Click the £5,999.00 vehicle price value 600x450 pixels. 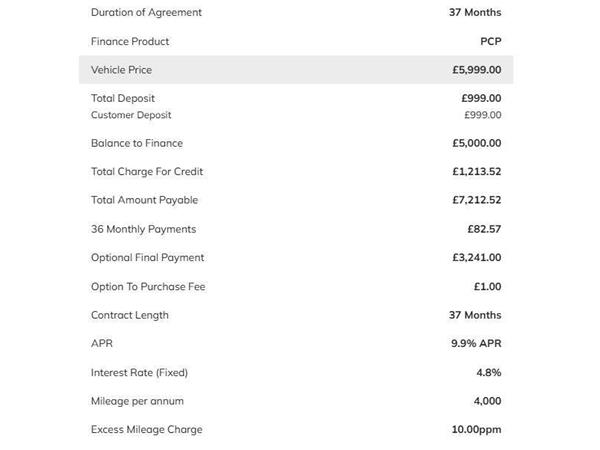pyautogui.click(x=476, y=70)
